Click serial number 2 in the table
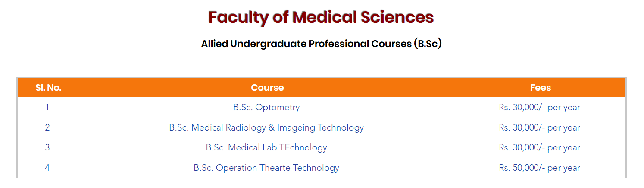Viewport: 644px width, 188px height. click(x=47, y=127)
